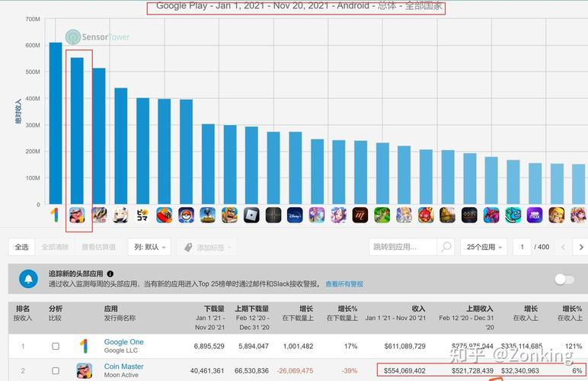Click the ODIN game icon
This screenshot has height=381, width=588.
point(469,215)
